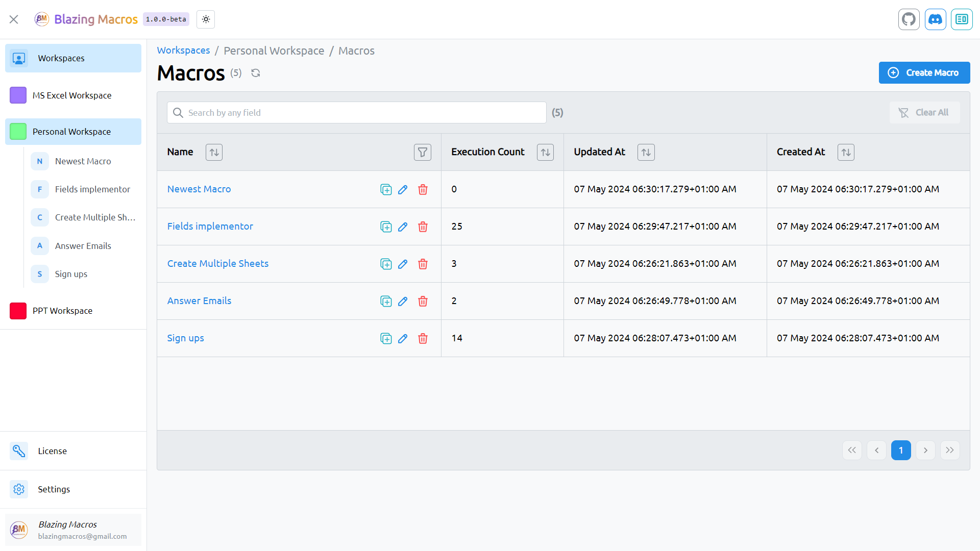
Task: Refresh the Macros list
Action: 256,73
